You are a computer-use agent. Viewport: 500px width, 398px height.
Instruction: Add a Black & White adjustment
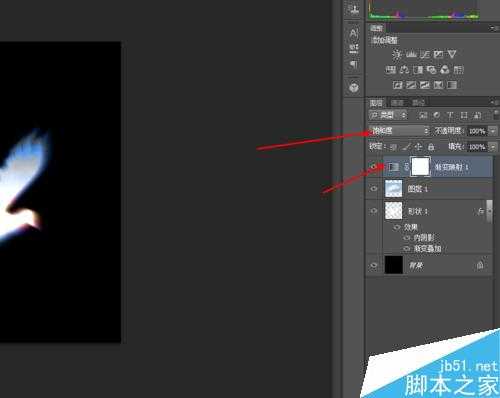(418, 70)
